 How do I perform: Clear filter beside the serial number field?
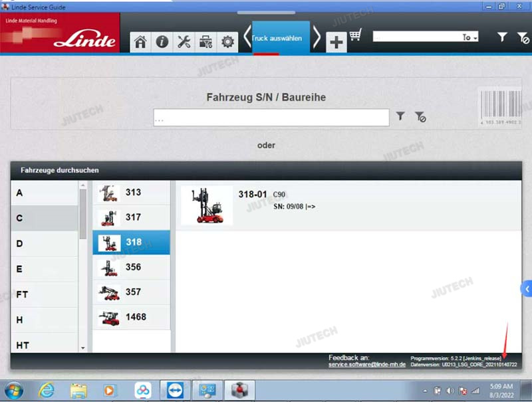pyautogui.click(x=420, y=117)
